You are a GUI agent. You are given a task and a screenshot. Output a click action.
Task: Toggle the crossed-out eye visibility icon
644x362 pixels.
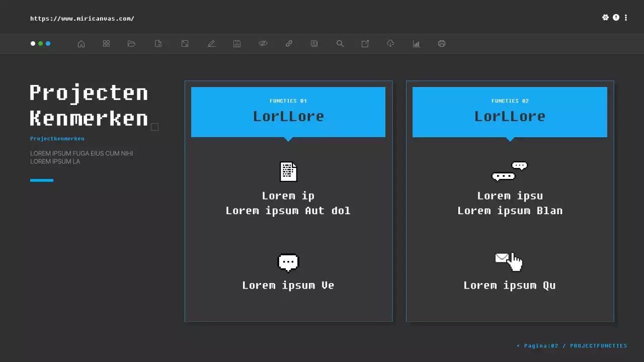coord(263,44)
